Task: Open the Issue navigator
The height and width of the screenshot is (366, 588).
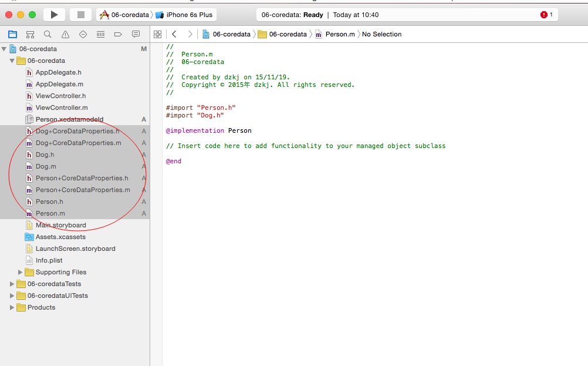Action: [x=65, y=35]
